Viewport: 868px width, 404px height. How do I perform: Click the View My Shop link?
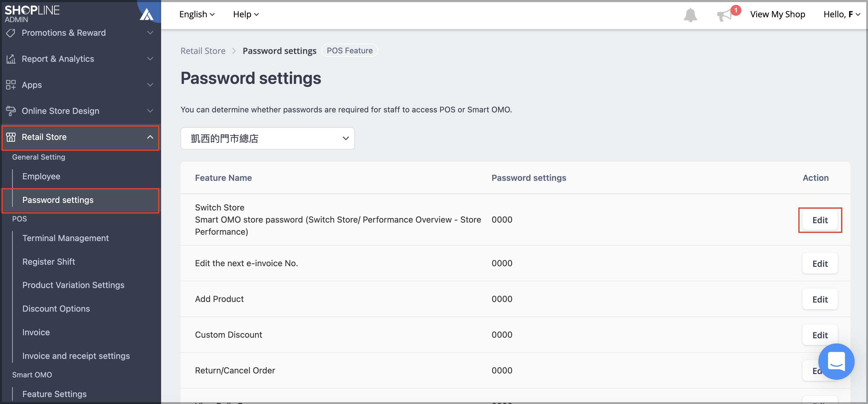tap(777, 14)
